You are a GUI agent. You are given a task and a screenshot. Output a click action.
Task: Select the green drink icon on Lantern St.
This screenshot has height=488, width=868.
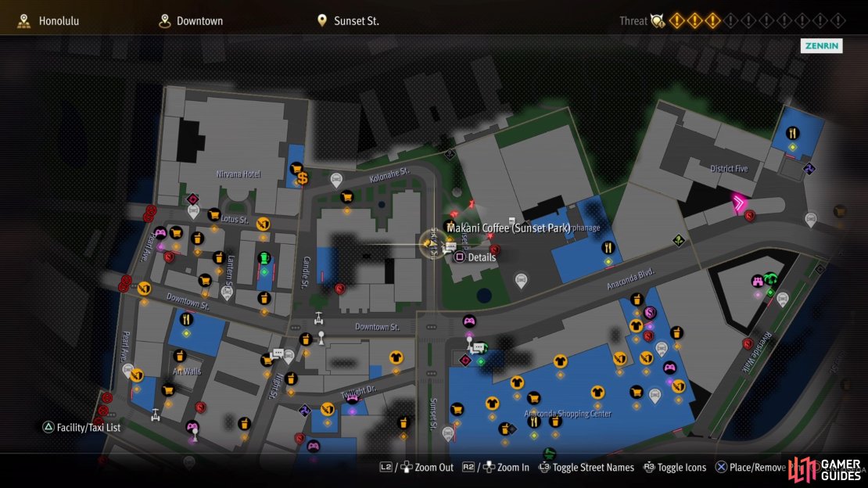[264, 259]
